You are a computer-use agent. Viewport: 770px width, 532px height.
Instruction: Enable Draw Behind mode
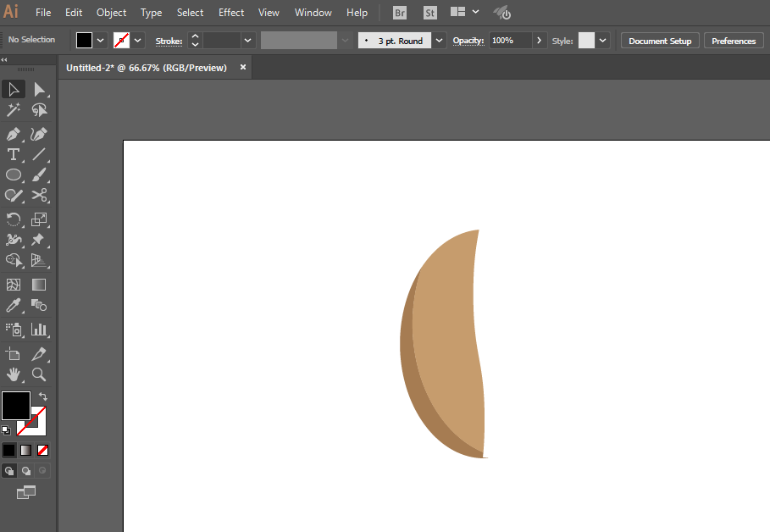pyautogui.click(x=26, y=471)
